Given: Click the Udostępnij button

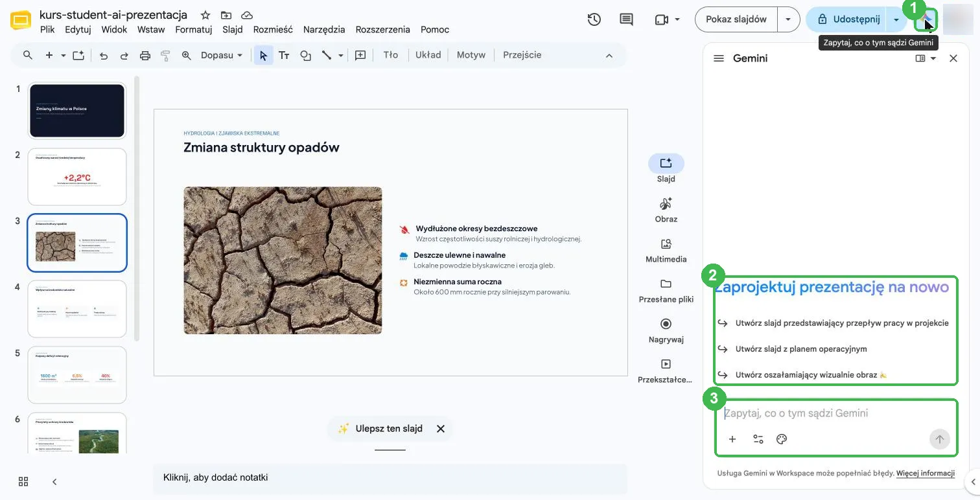Looking at the screenshot, I should (x=848, y=19).
